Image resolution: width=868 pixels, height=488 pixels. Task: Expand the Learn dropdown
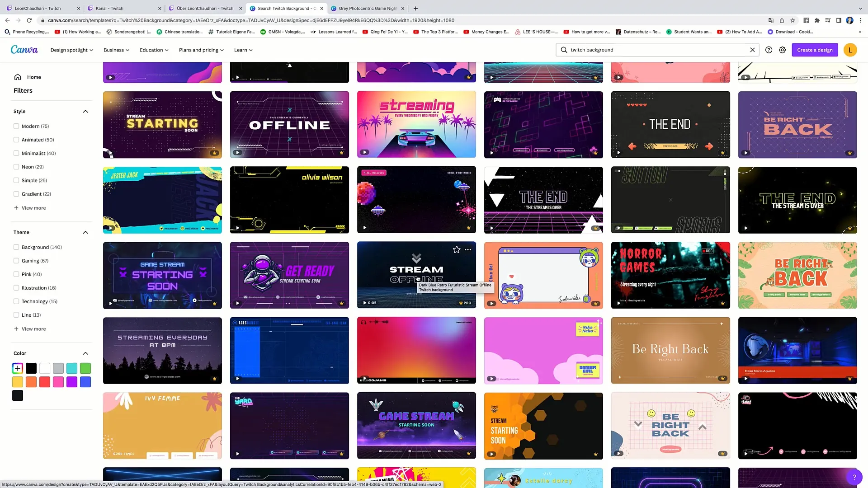tap(243, 50)
